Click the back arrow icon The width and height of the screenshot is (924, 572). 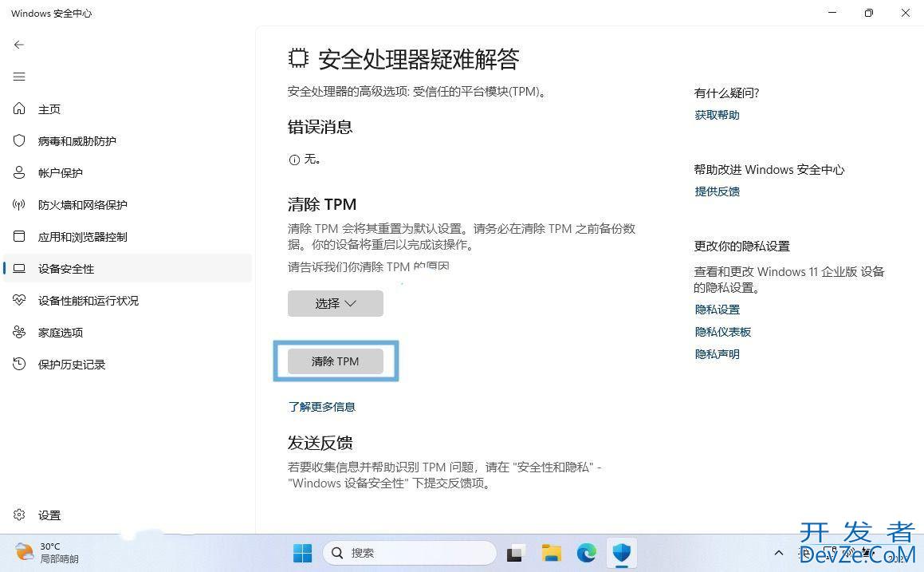(19, 45)
